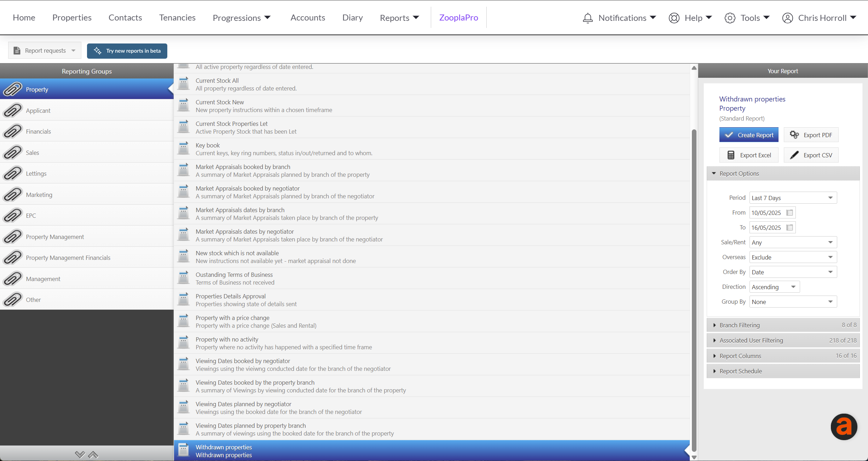Click Export PDF
This screenshot has height=461, width=868.
click(x=811, y=135)
